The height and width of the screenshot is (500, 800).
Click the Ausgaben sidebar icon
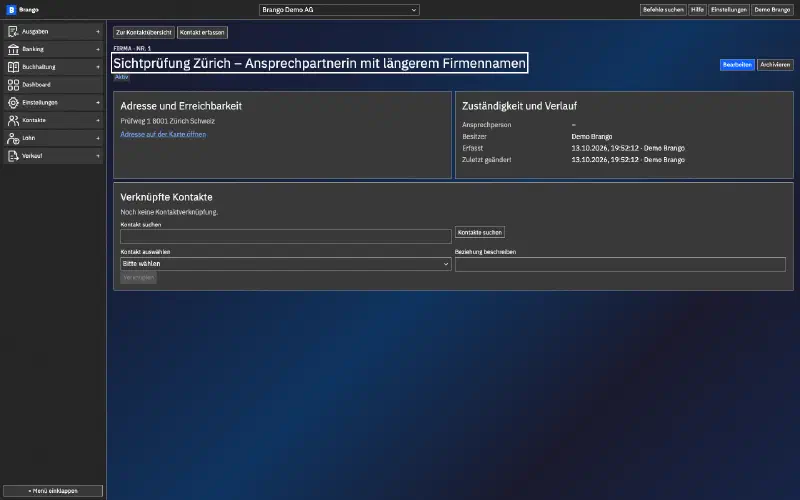(x=13, y=32)
